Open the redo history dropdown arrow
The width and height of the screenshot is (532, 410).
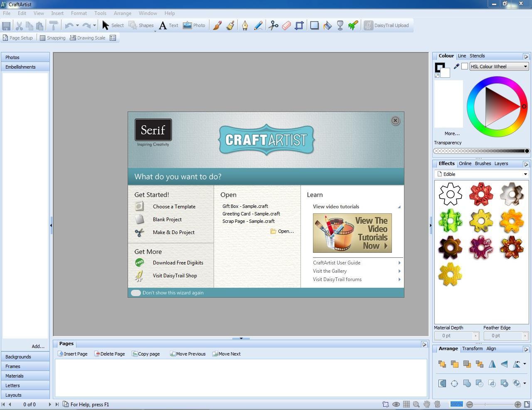[94, 25]
